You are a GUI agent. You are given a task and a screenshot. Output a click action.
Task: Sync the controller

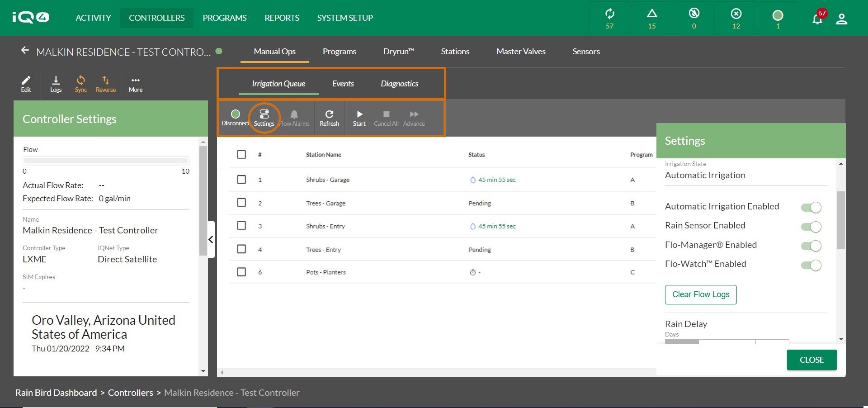(80, 84)
